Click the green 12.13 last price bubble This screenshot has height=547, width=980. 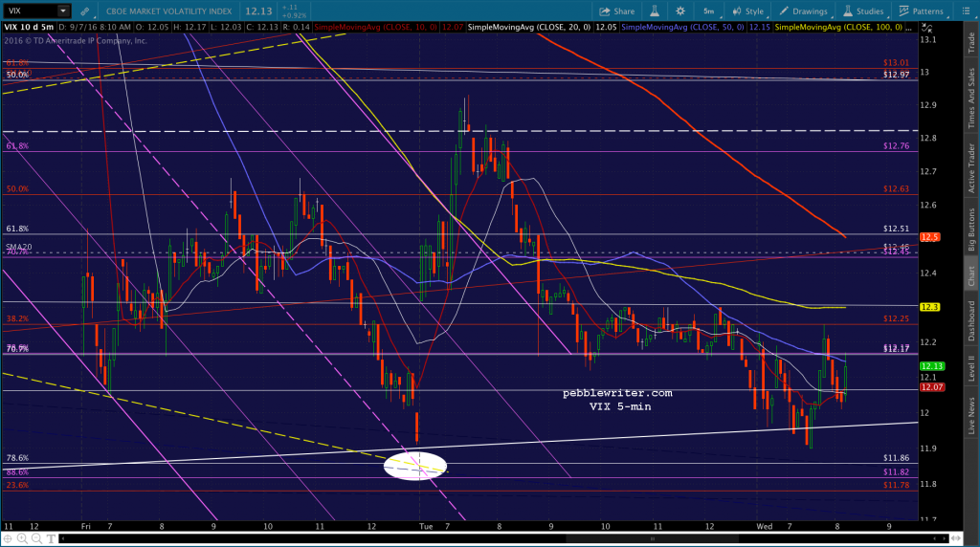pyautogui.click(x=932, y=366)
